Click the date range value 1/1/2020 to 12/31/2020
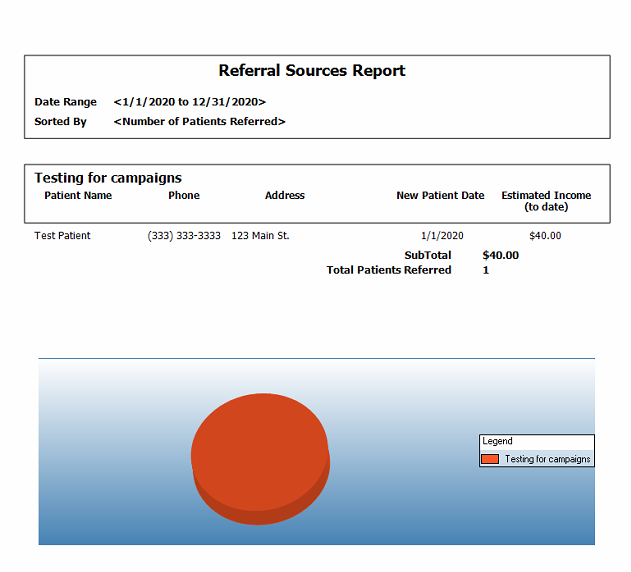Image resolution: width=631 pixels, height=572 pixels. click(190, 102)
